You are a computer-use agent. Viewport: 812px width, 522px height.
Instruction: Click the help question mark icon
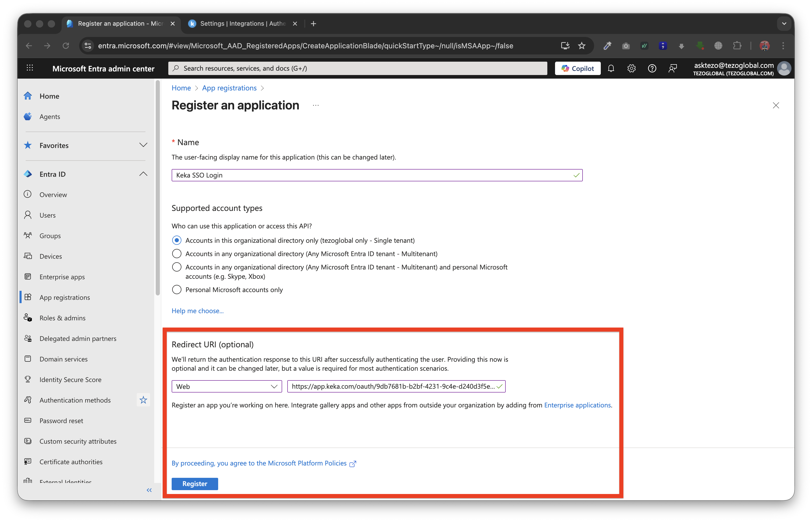(652, 69)
